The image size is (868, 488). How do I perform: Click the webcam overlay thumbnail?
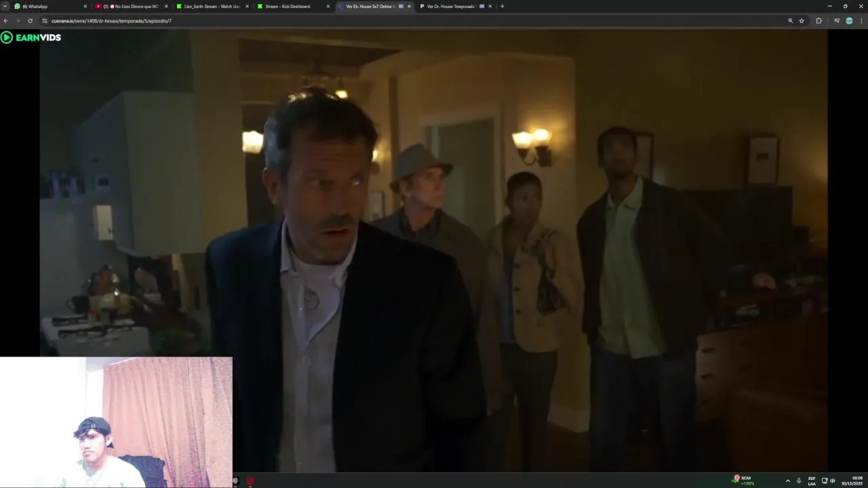tap(116, 422)
